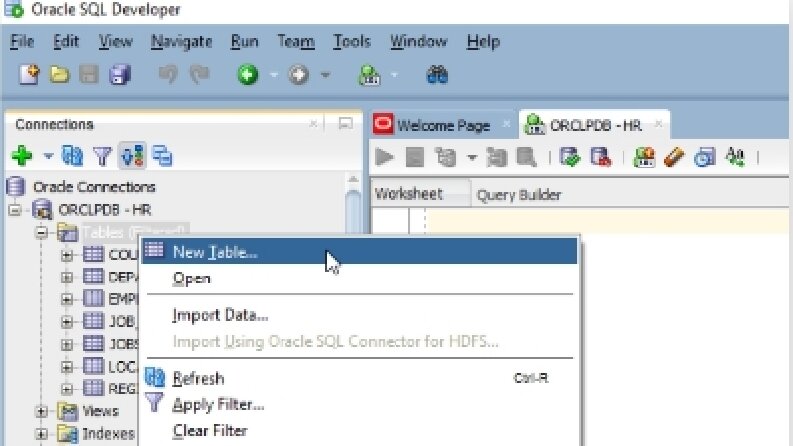Open the Navigate menu

[x=182, y=41]
